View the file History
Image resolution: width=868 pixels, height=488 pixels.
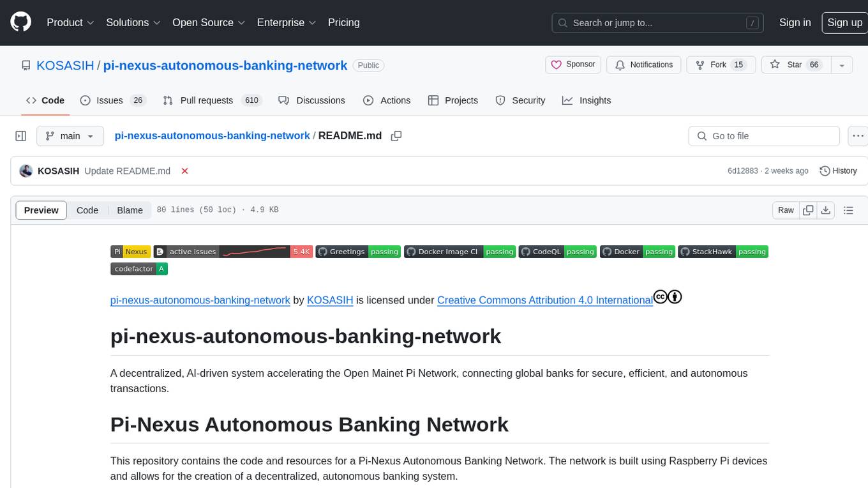[838, 171]
